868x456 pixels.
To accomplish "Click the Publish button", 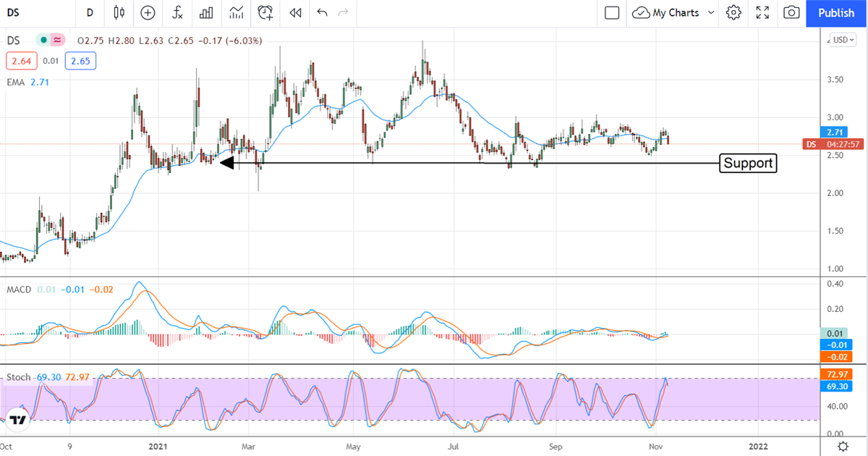I will [x=836, y=13].
